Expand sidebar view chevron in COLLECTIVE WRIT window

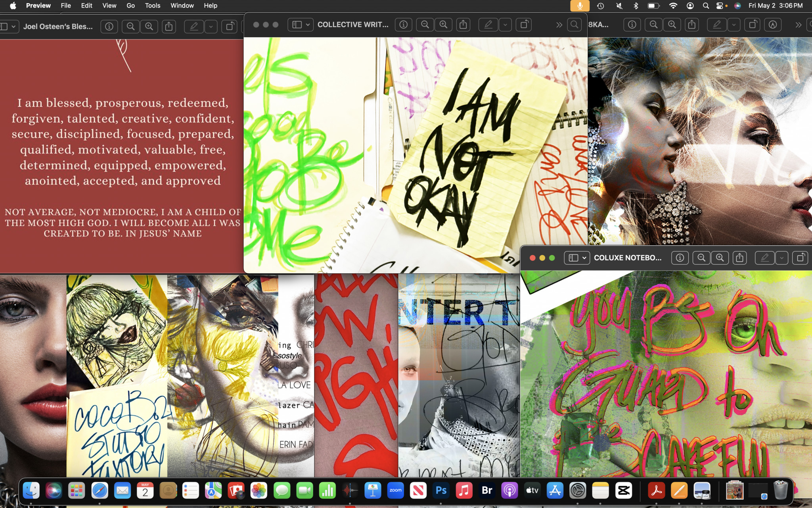click(x=308, y=25)
